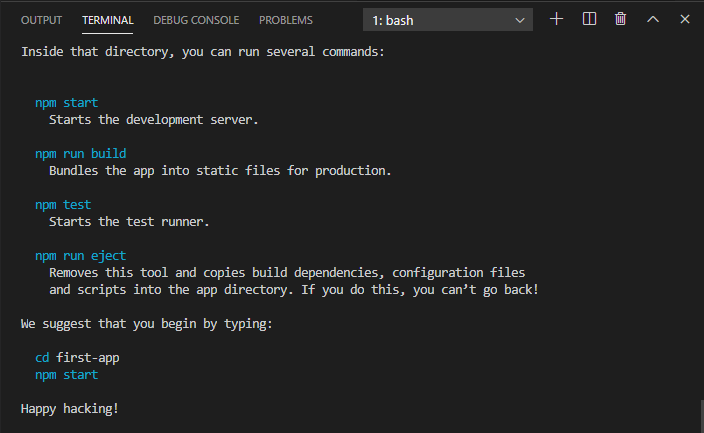Click the 'npm run eject' command text
704x433 pixels.
81,256
